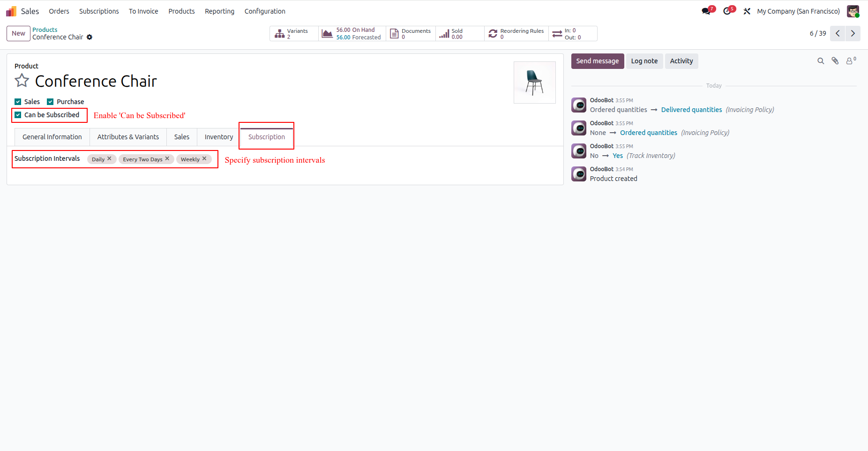Attach files with paperclip icon

pos(835,61)
